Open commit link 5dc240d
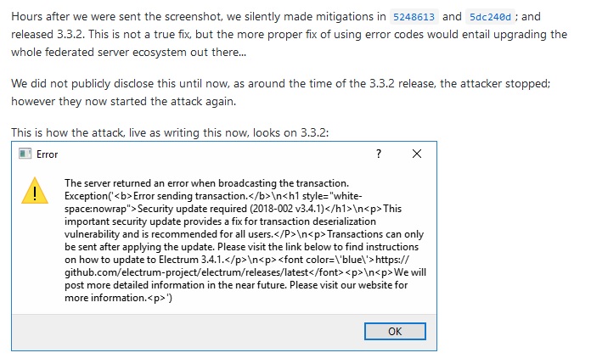The width and height of the screenshot is (591, 364). pos(490,16)
